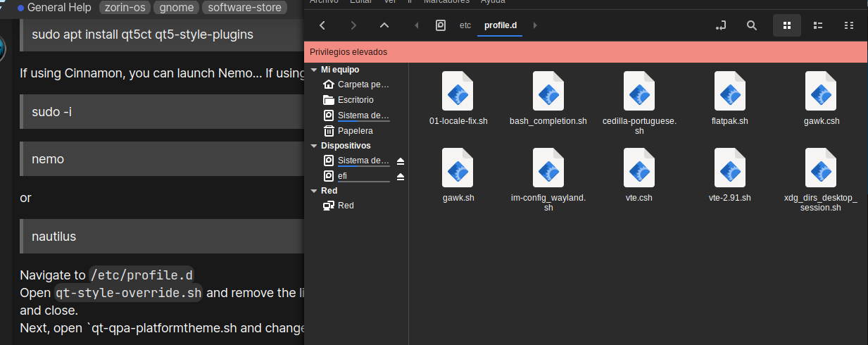Click the root disk icon in path bar
The width and height of the screenshot is (868, 345).
click(441, 25)
